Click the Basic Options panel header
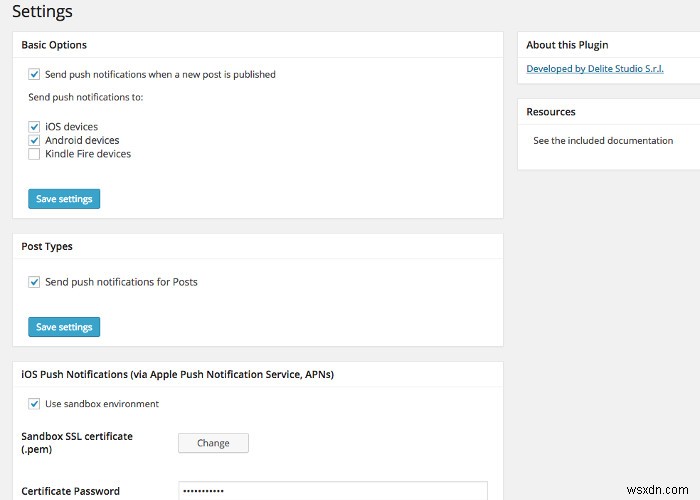This screenshot has width=700, height=500. click(x=258, y=45)
